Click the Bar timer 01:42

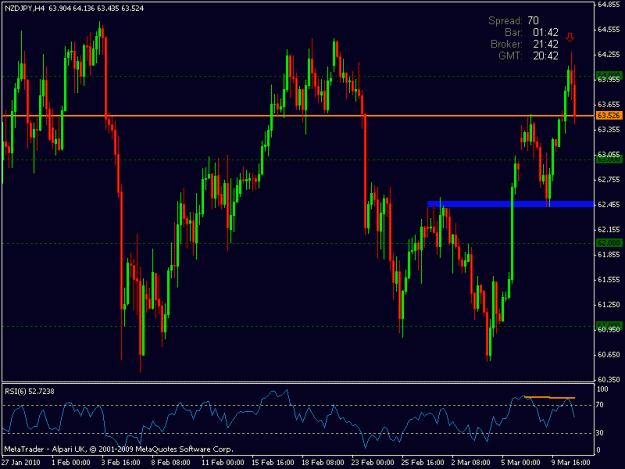[x=546, y=32]
